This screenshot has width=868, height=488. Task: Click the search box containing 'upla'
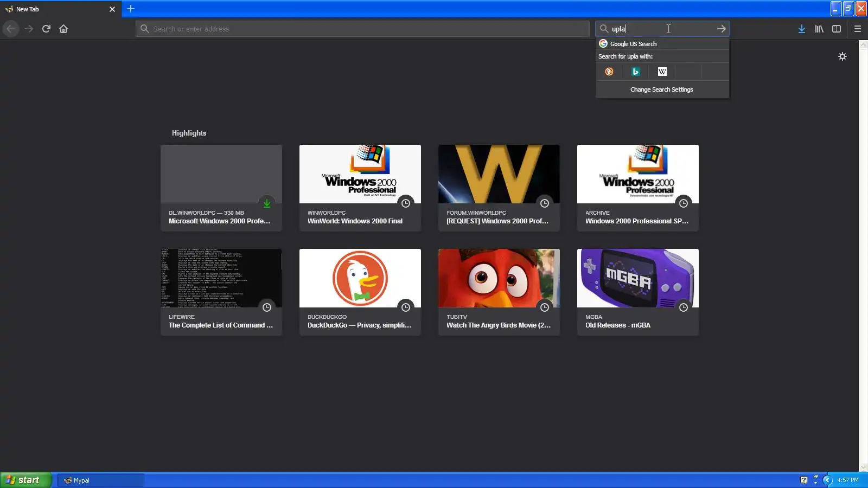tap(662, 29)
